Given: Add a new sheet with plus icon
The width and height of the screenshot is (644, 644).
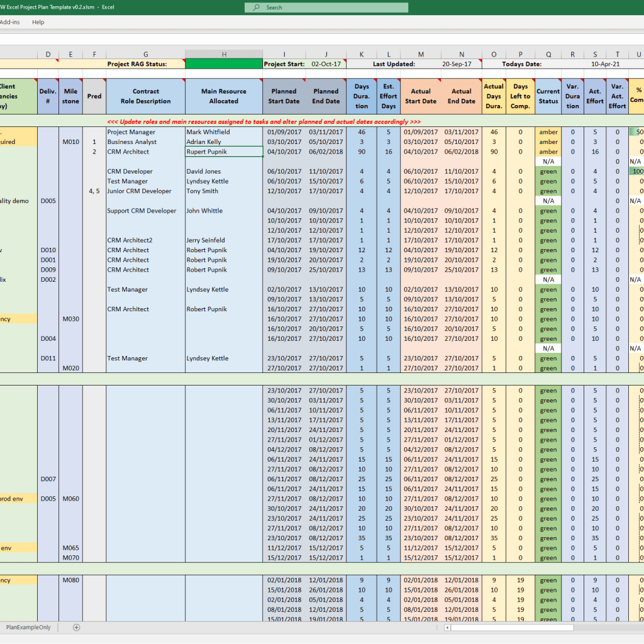Looking at the screenshot, I should (x=76, y=627).
